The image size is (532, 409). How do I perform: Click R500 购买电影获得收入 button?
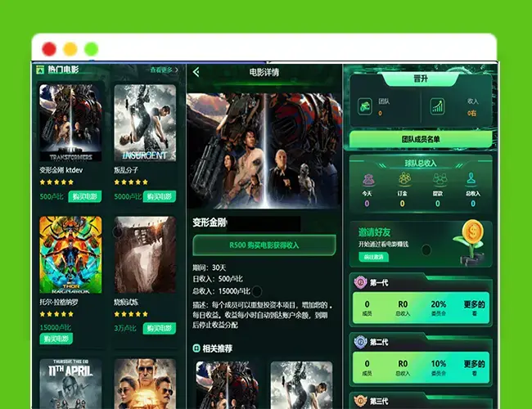(264, 245)
